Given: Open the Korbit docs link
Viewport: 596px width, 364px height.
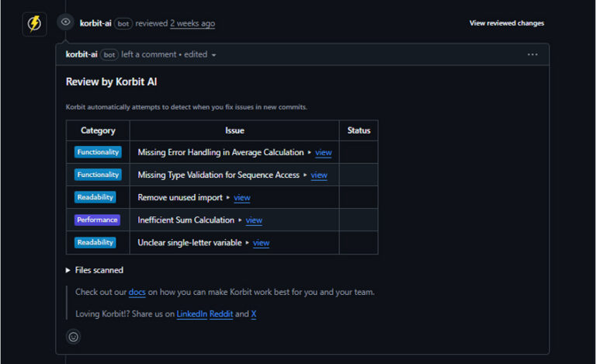Looking at the screenshot, I should click(x=137, y=293).
